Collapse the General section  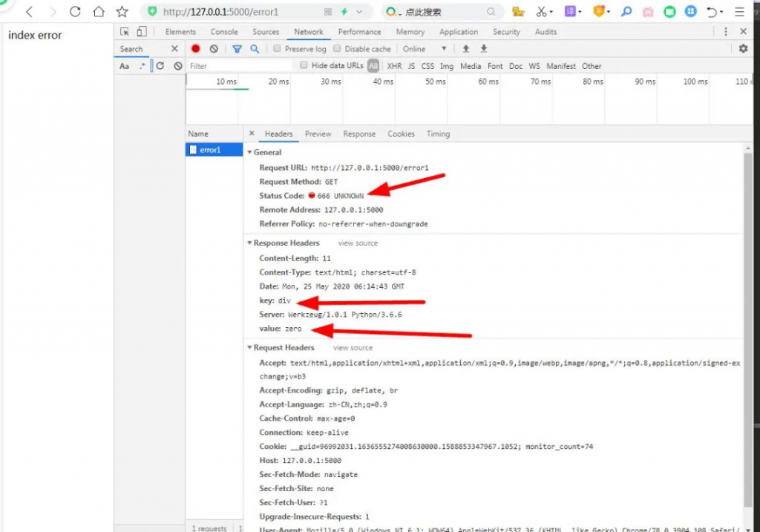coord(250,152)
